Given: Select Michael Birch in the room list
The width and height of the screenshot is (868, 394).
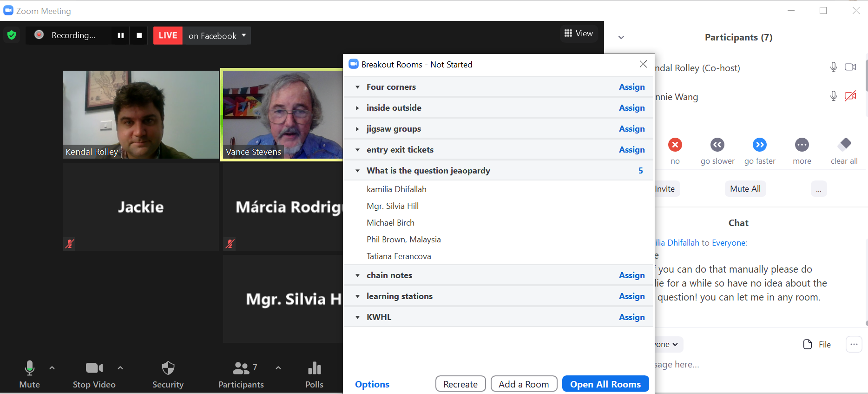Looking at the screenshot, I should click(390, 223).
